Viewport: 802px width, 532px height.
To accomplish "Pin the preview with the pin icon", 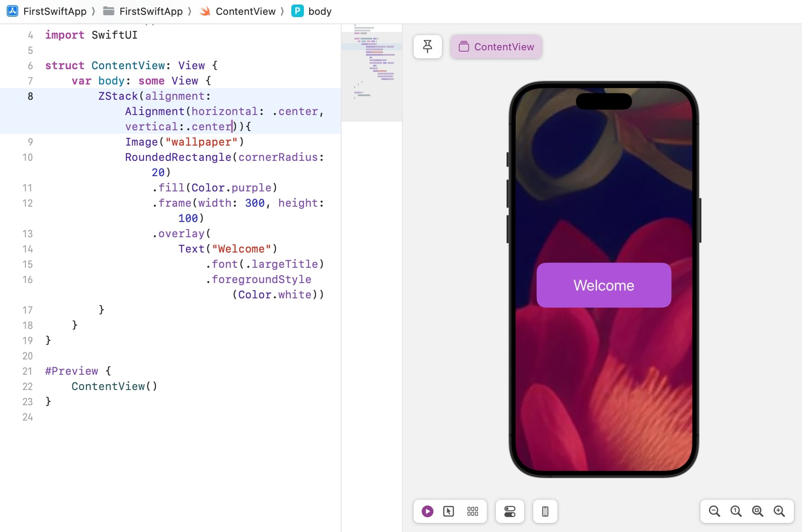I will coord(428,47).
